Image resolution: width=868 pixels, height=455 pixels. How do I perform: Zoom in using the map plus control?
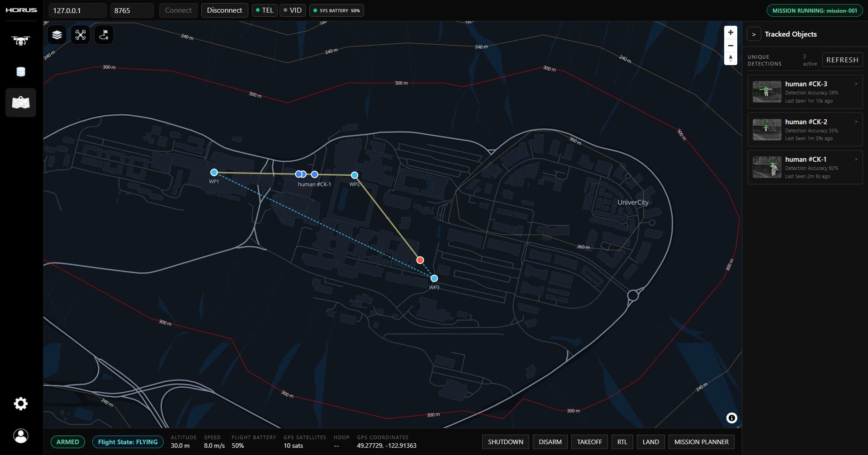[730, 32]
